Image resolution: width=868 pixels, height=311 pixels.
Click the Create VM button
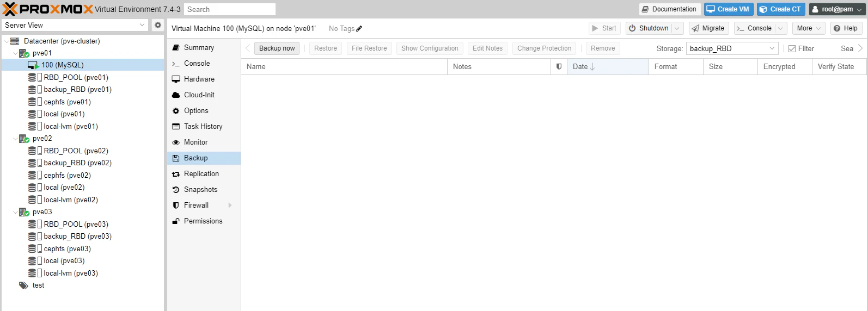click(x=729, y=9)
